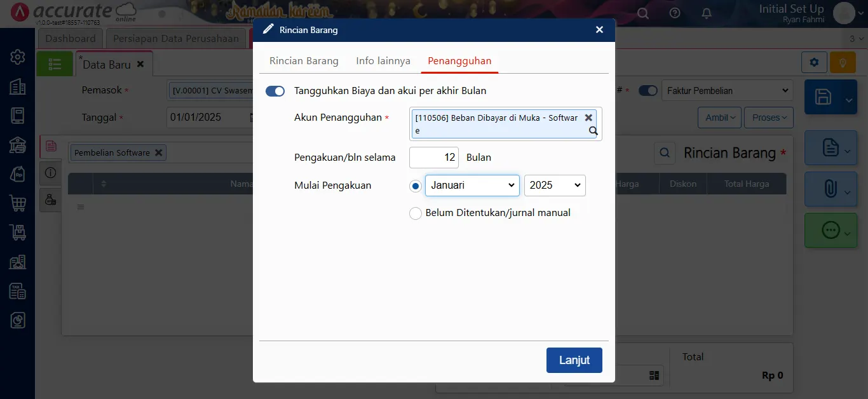Select the company/buildings icon in sidebar

17,86
